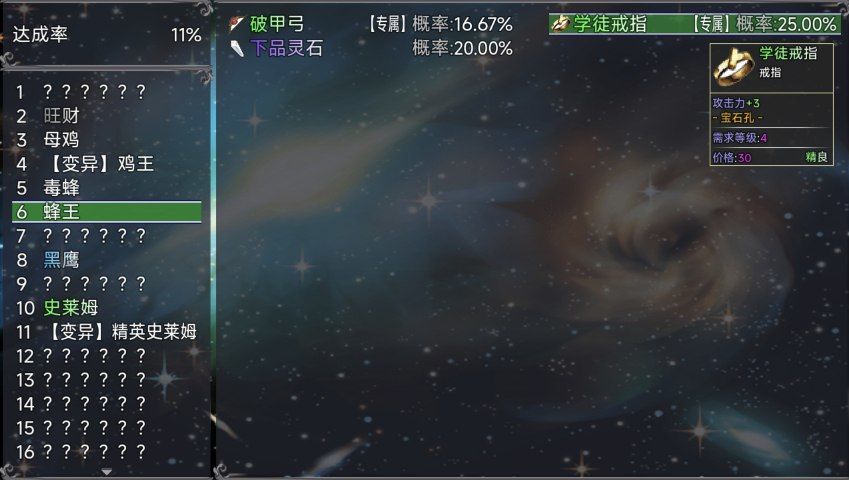
Task: Click the unknown entry number 1
Action: pos(107,91)
